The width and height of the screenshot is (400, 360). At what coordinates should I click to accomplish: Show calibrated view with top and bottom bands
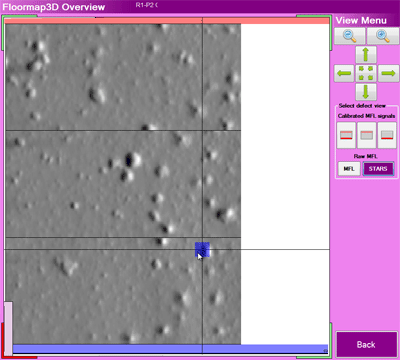[346, 135]
